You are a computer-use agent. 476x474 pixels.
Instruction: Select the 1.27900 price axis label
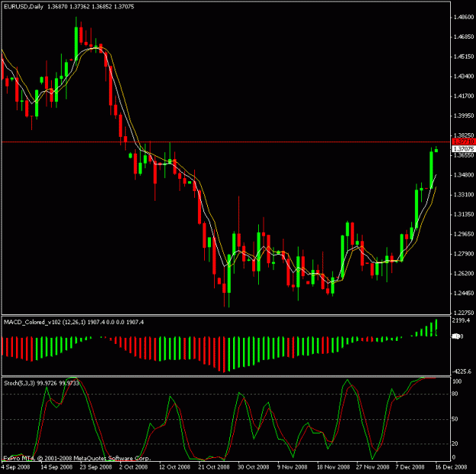(464, 254)
